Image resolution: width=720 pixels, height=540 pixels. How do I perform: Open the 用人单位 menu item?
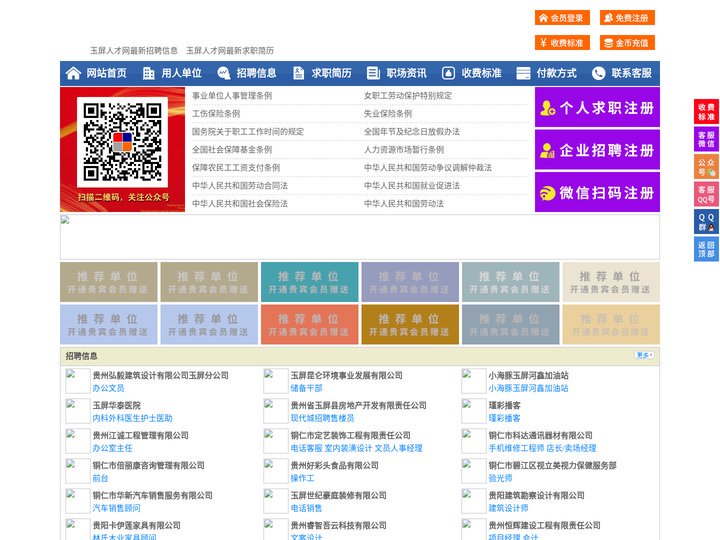[181, 73]
